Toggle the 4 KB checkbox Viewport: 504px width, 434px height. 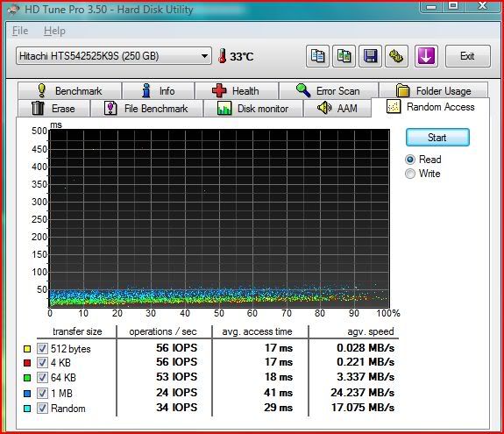[42, 362]
